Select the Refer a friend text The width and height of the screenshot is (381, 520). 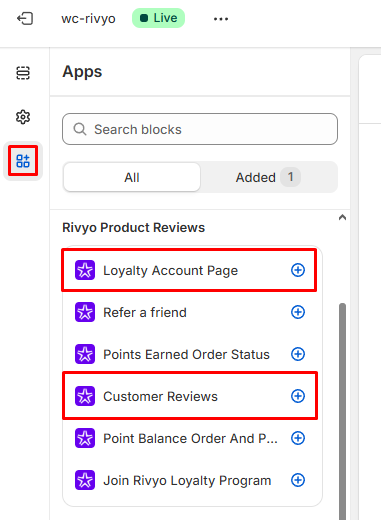pos(145,312)
